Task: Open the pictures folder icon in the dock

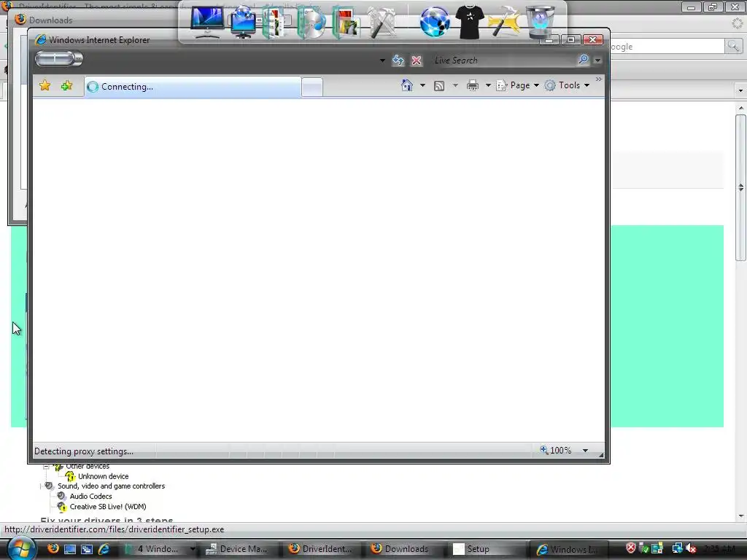Action: pyautogui.click(x=346, y=22)
